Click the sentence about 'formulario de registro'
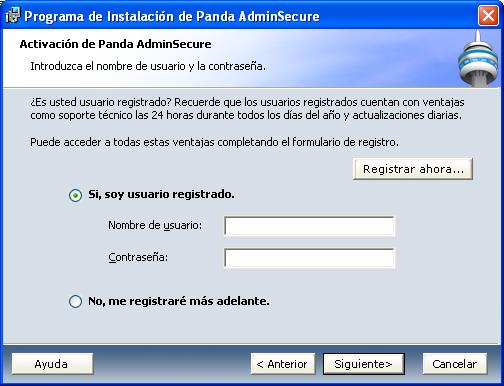This screenshot has height=386, width=504. [x=214, y=142]
